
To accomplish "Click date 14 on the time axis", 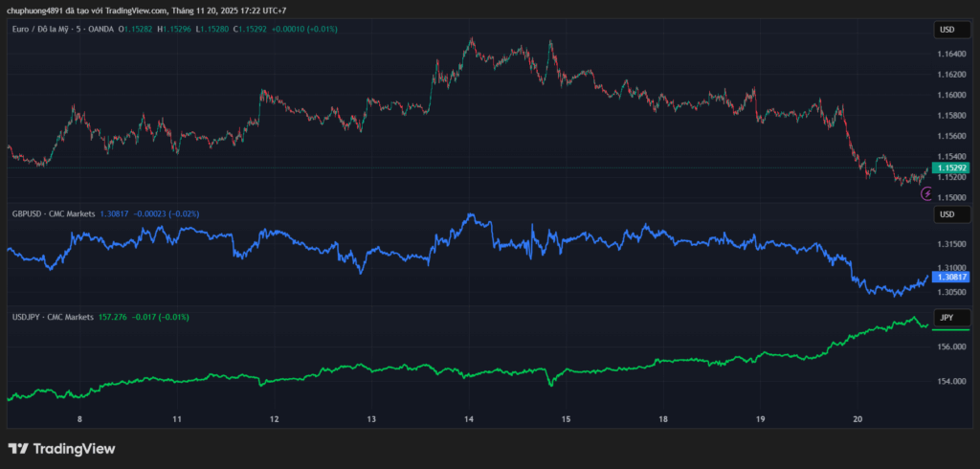I will [469, 419].
